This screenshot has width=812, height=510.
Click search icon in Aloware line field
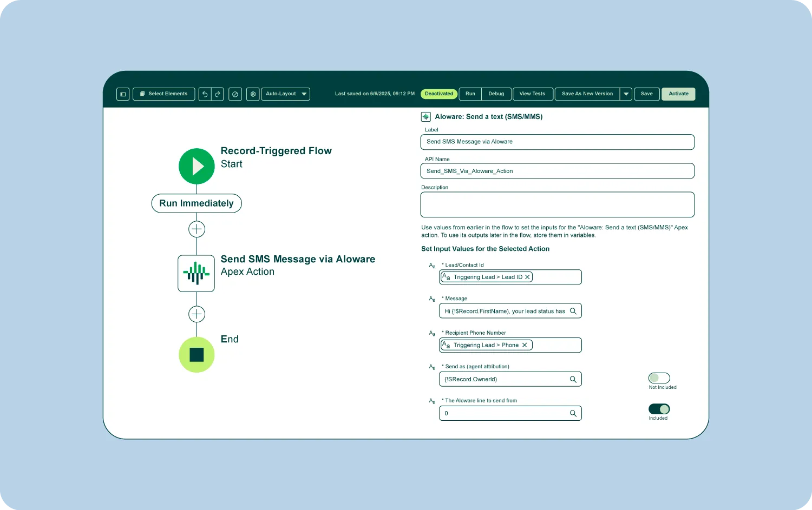coord(573,413)
